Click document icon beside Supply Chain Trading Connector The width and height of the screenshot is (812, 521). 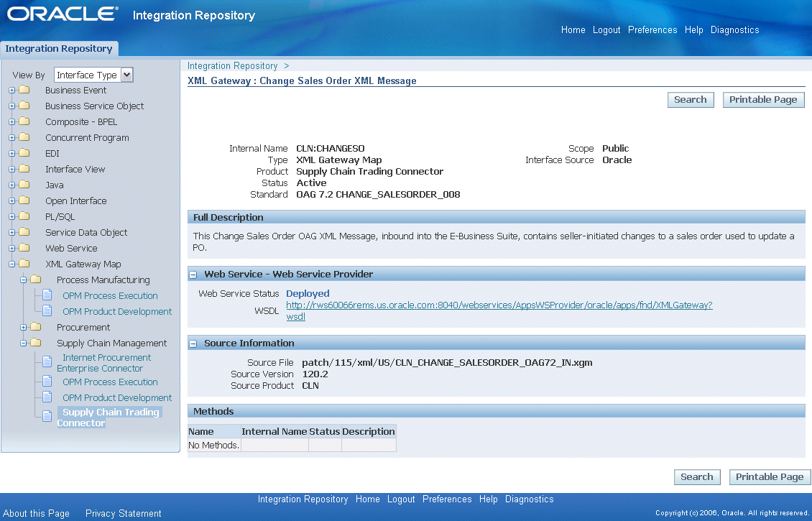(47, 416)
